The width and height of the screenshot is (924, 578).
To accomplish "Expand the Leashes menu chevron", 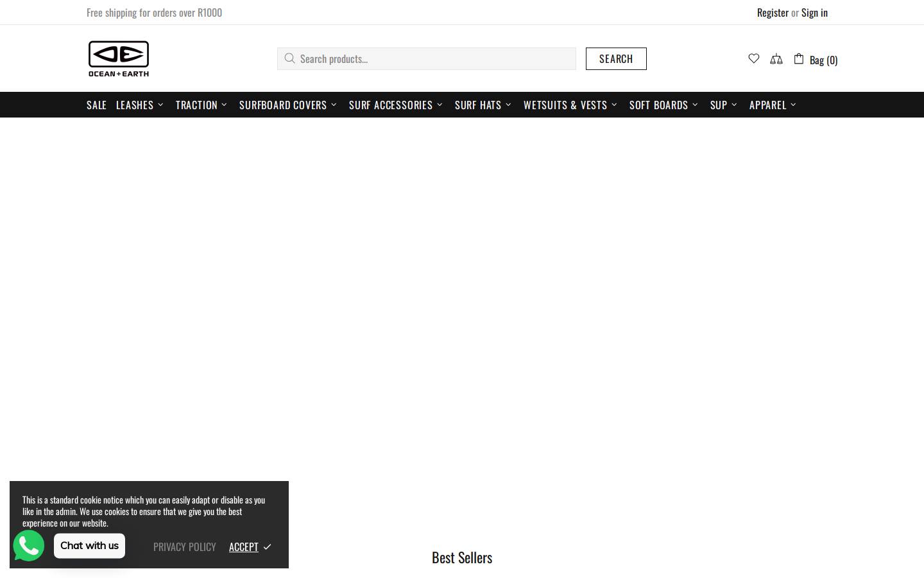I will click(160, 105).
